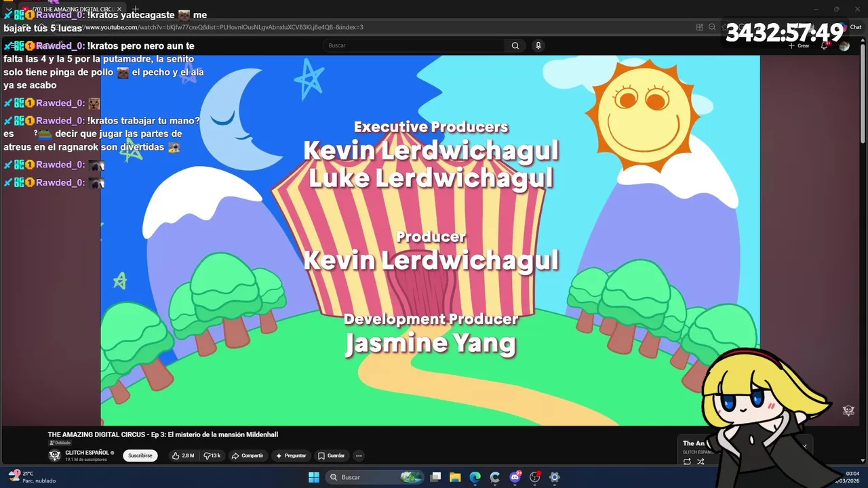868x488 pixels.
Task: Click the Buscar search field on YouTube
Action: [414, 45]
